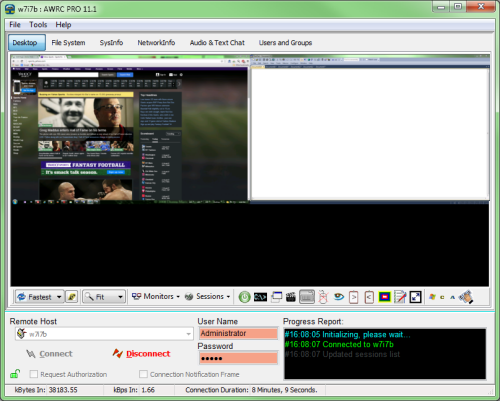Screen dimensions: 500x401
Task: Click the Disconnect button
Action: [x=142, y=354]
